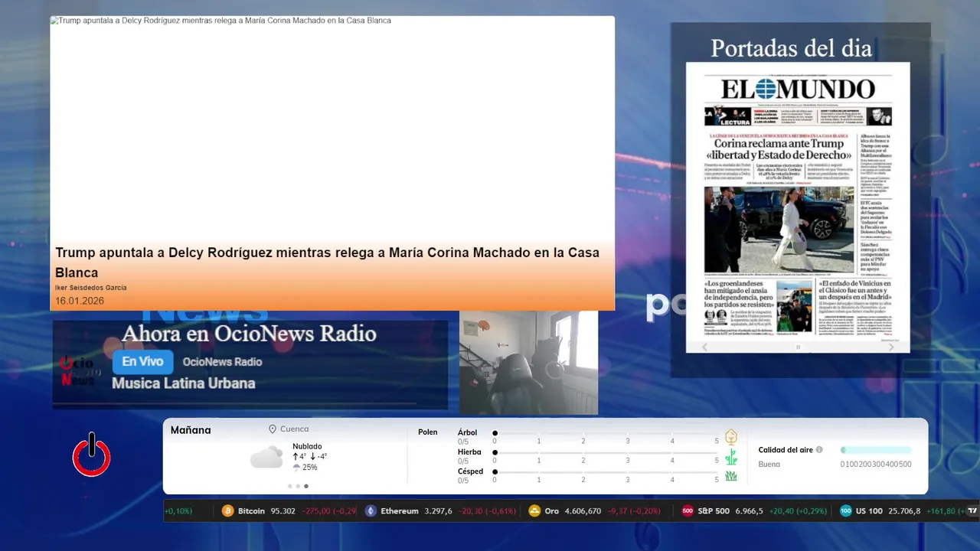This screenshot has height=551, width=980.
Task: Select the first weather pagination dot
Action: click(x=290, y=486)
